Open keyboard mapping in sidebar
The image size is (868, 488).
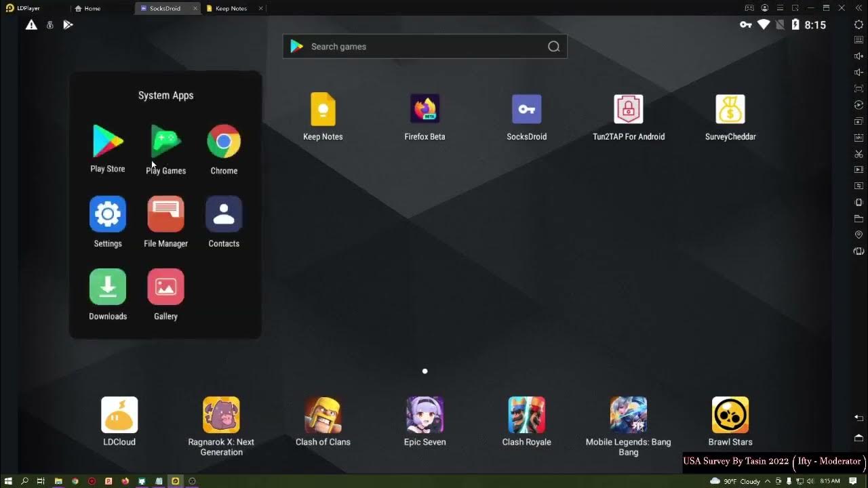point(859,40)
